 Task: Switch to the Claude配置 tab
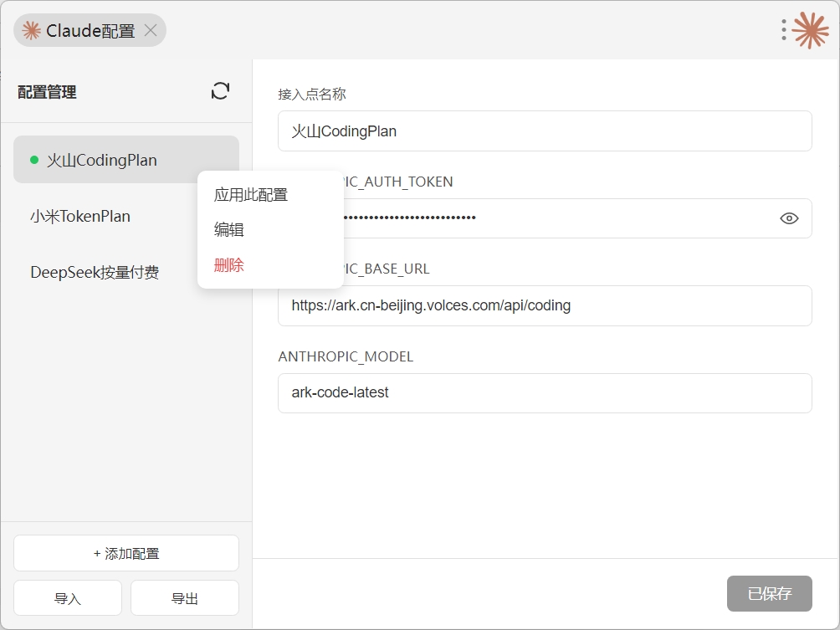point(90,30)
